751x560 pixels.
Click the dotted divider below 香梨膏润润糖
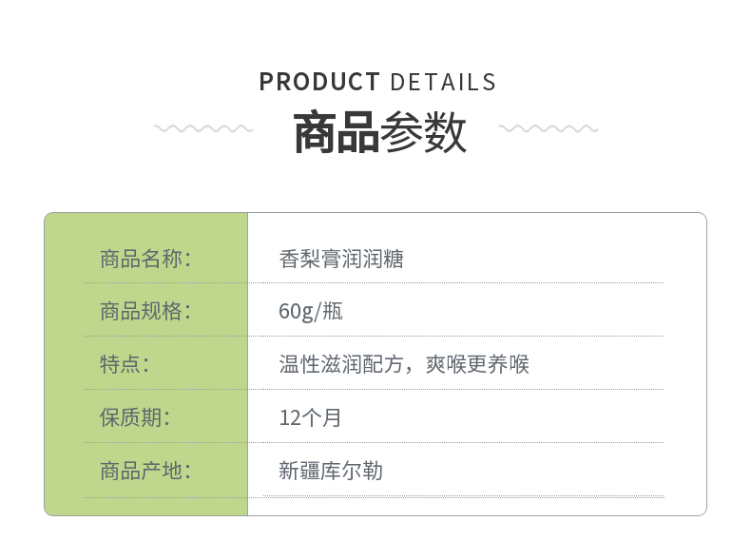[456, 283]
